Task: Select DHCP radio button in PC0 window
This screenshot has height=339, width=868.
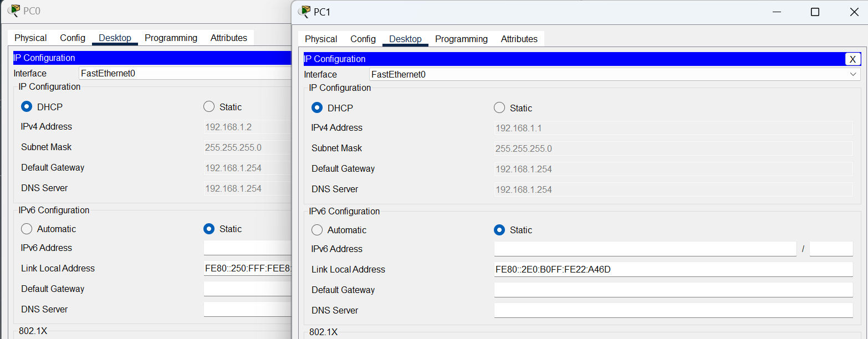Action: 27,106
